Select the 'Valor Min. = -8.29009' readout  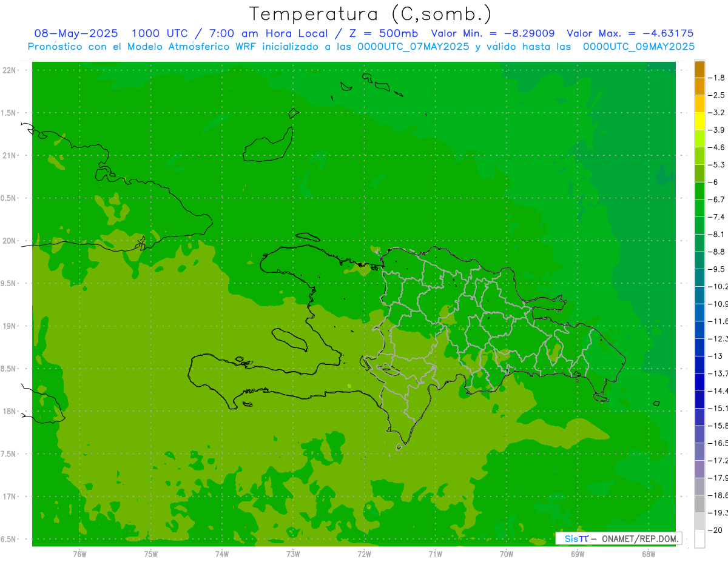point(493,33)
